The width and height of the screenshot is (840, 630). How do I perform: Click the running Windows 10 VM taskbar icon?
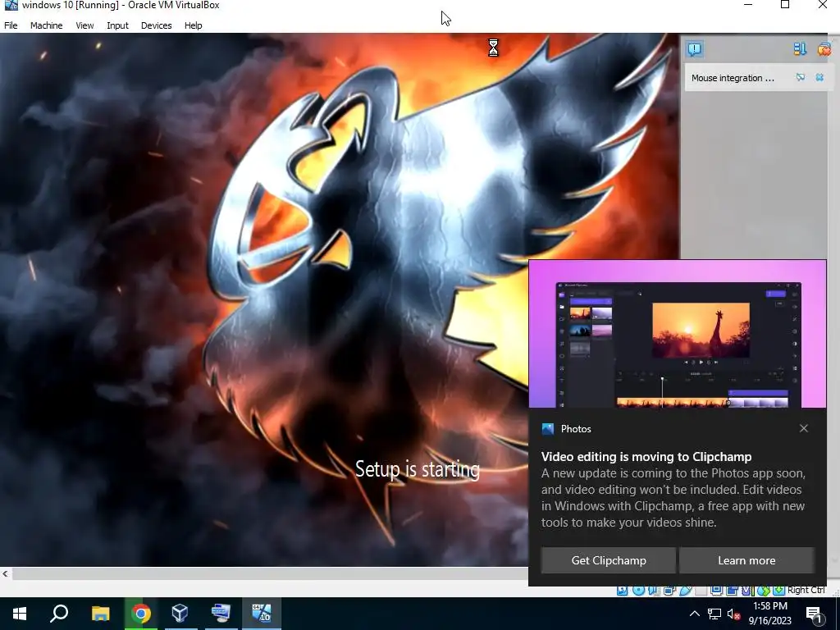coord(262,614)
